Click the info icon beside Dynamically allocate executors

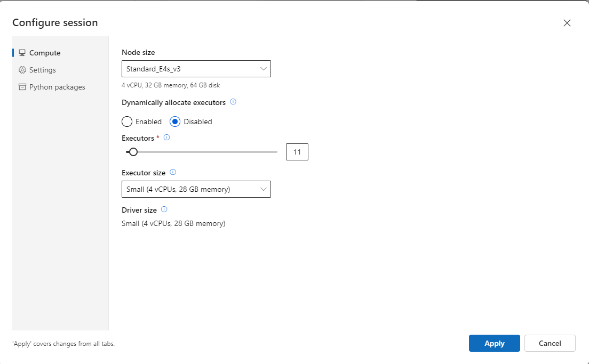(233, 102)
